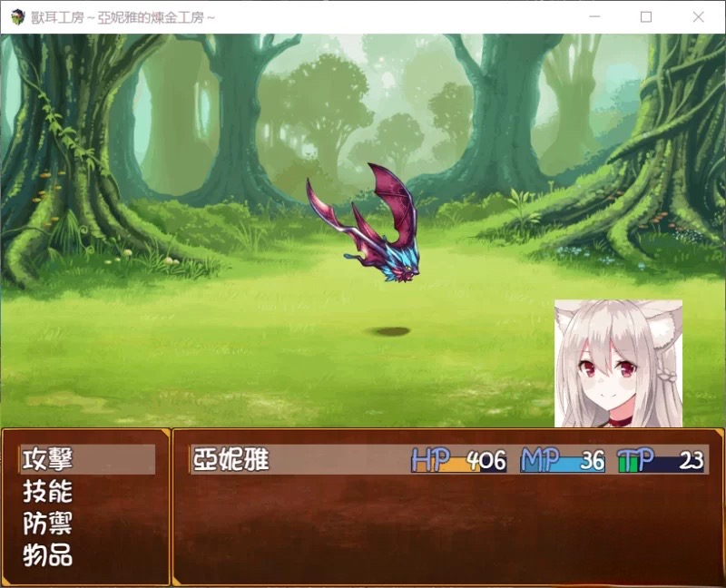Click the bat's shadow on the grass
Image resolution: width=726 pixels, height=588 pixels.
coord(390,331)
